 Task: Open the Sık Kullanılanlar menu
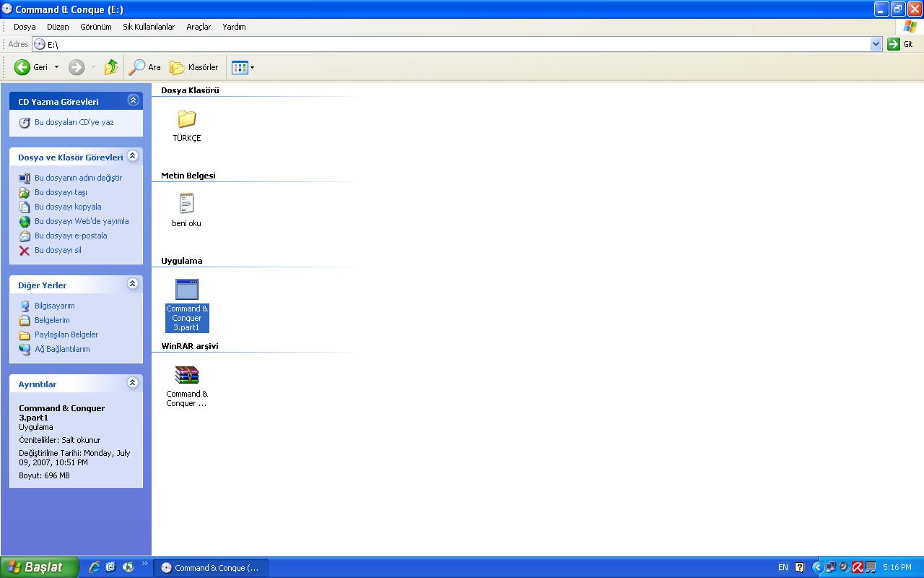point(149,27)
